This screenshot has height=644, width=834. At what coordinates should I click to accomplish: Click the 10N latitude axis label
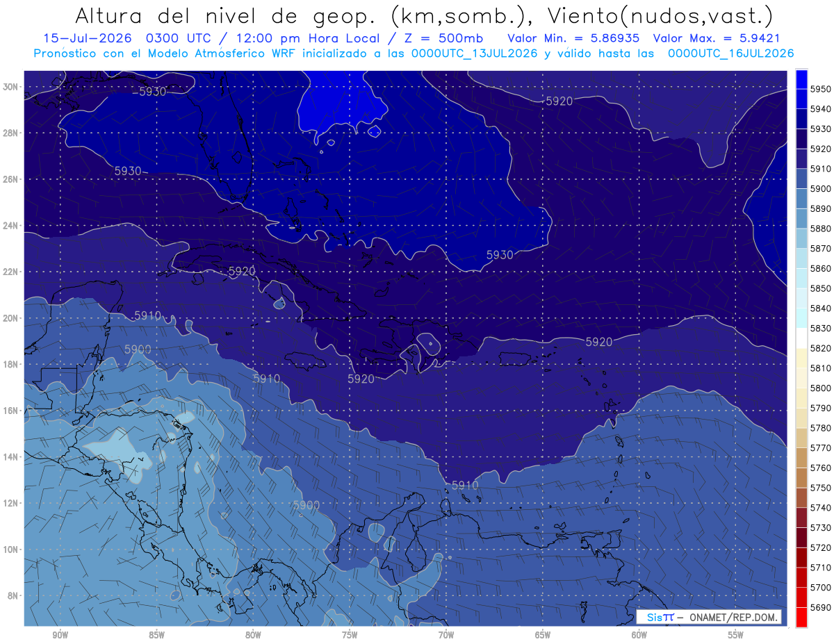[10, 549]
